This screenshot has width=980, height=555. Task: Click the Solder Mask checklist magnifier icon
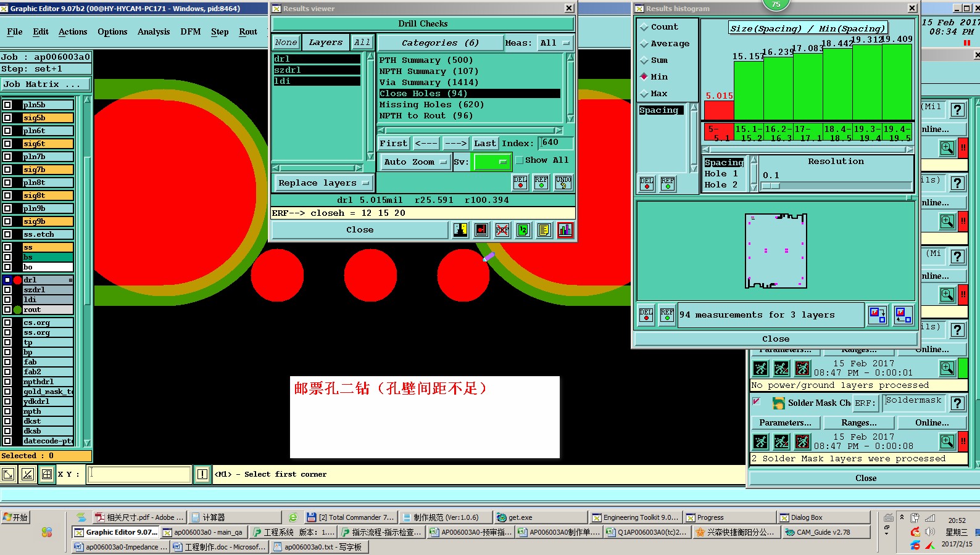947,442
